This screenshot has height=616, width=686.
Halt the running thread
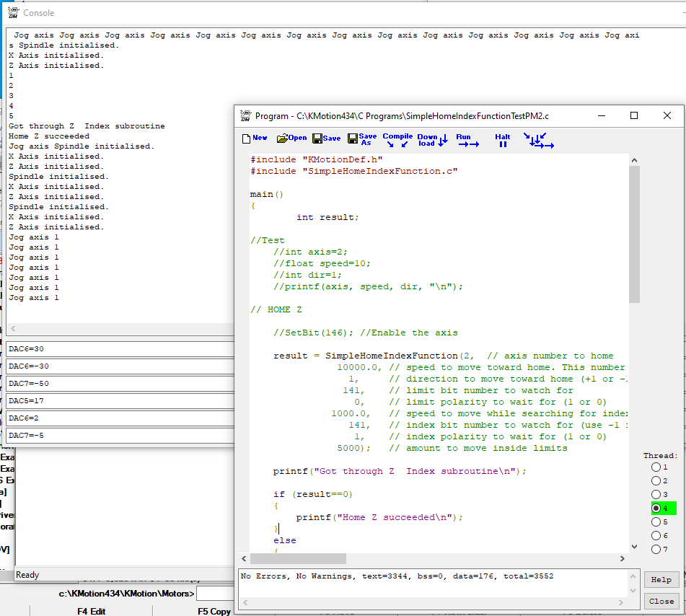point(503,140)
